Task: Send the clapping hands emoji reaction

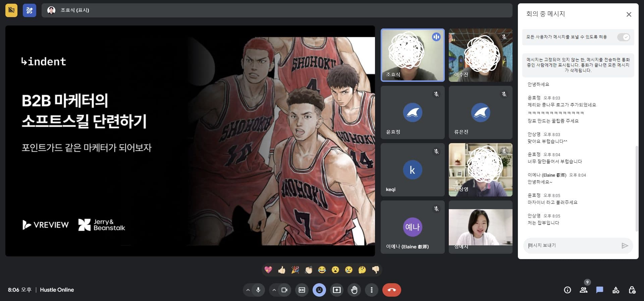Action: tap(309, 270)
